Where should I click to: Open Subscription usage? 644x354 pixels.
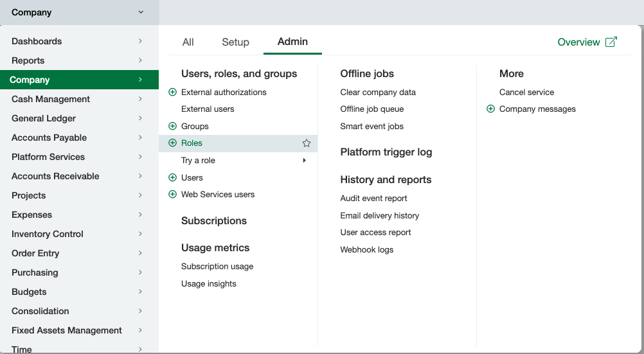[x=217, y=266]
